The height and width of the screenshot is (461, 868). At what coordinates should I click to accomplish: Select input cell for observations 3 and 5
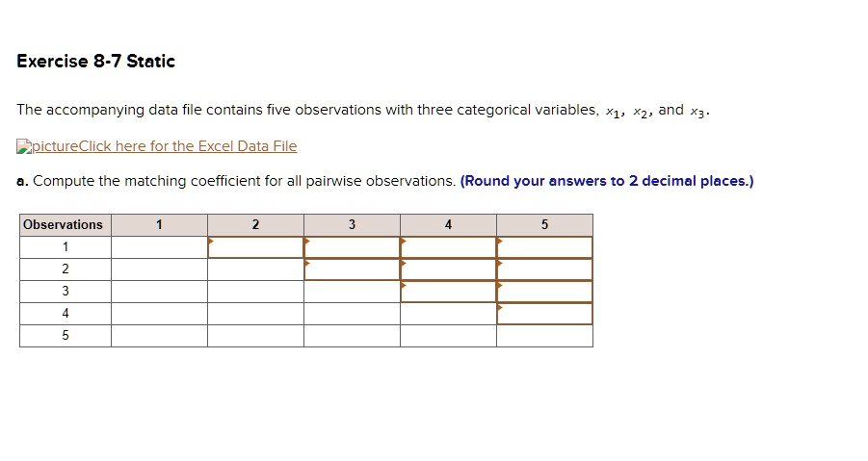pyautogui.click(x=544, y=292)
